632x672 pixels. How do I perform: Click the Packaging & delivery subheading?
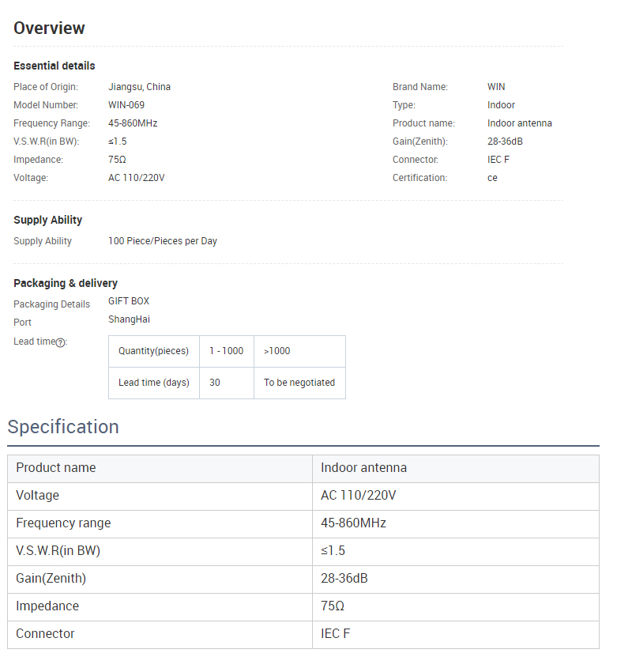[66, 283]
